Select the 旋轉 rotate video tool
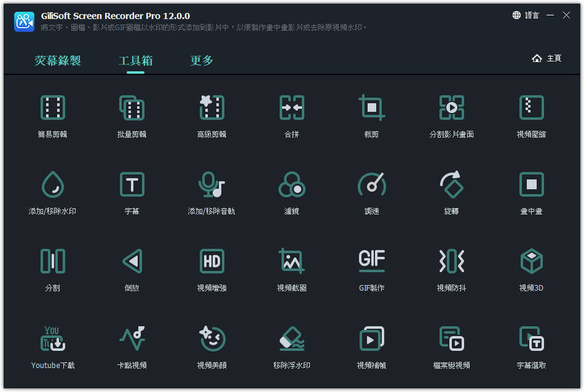 pyautogui.click(x=451, y=185)
